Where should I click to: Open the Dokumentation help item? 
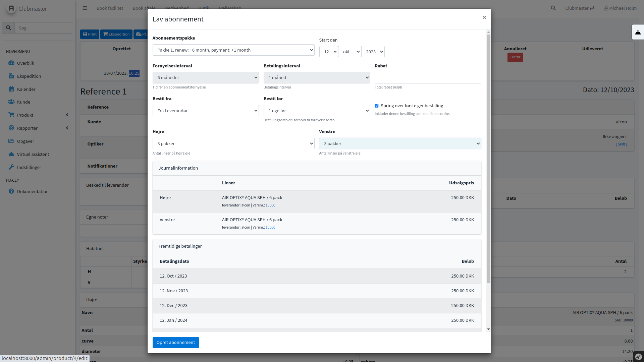(33, 191)
